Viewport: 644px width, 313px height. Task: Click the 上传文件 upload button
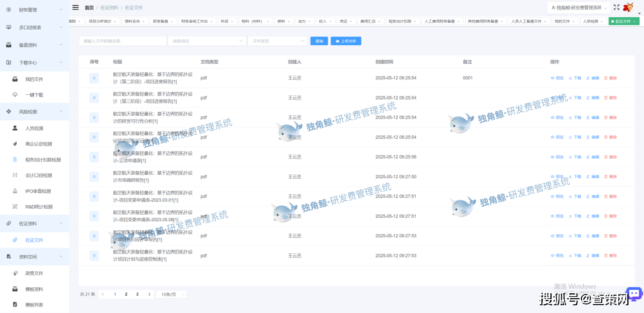coord(346,41)
